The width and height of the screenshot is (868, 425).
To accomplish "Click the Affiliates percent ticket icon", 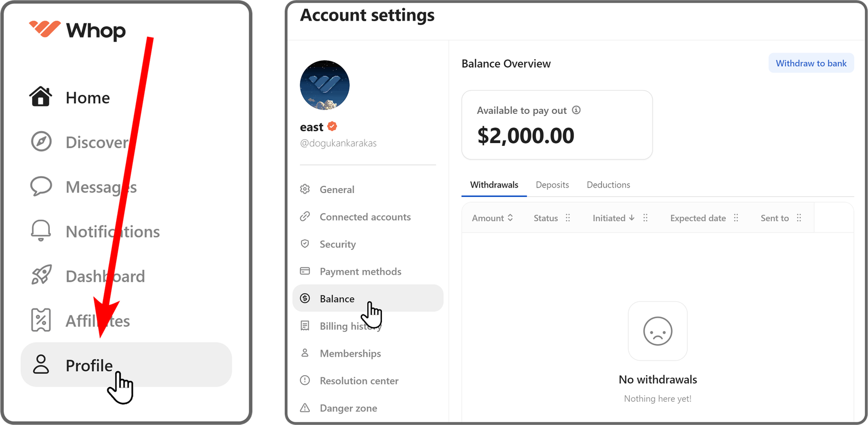I will [41, 320].
